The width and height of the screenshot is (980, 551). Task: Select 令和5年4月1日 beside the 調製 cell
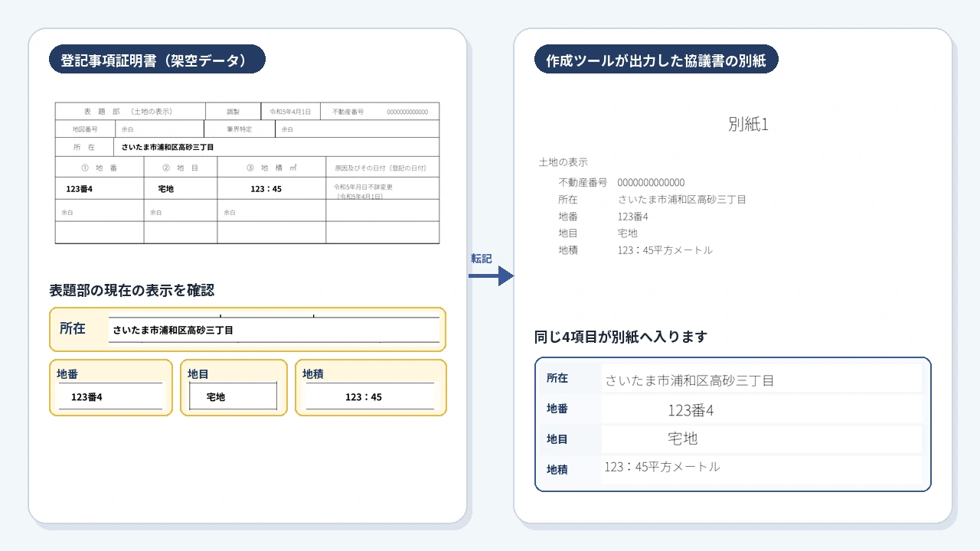(x=290, y=112)
